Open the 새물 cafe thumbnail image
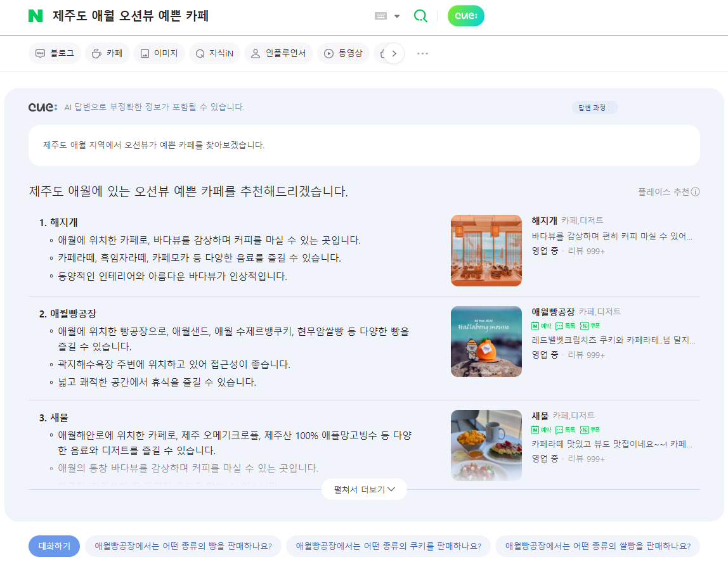Screen dimensions: 728x562 [x=486, y=445]
